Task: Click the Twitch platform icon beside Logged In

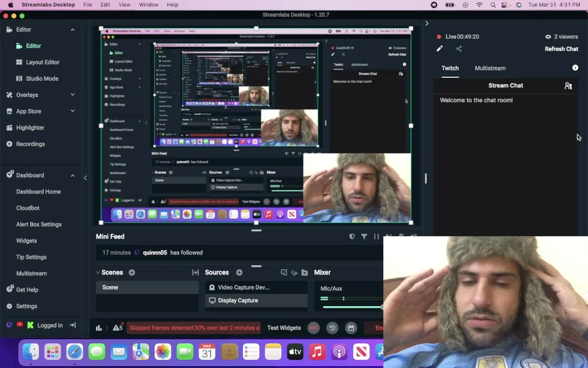Action: [10, 325]
